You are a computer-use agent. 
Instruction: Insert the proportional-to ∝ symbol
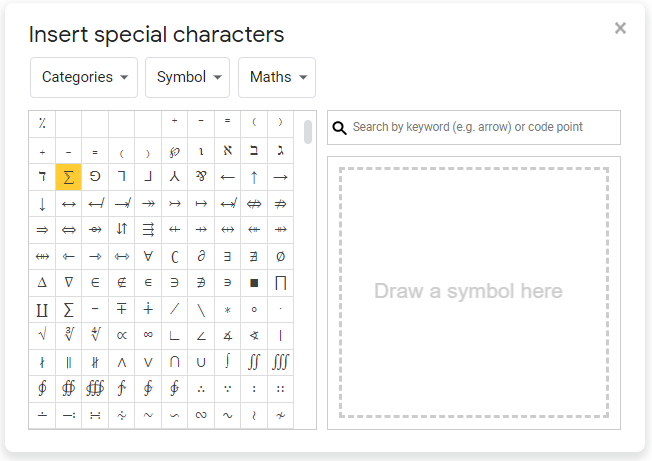(x=121, y=335)
